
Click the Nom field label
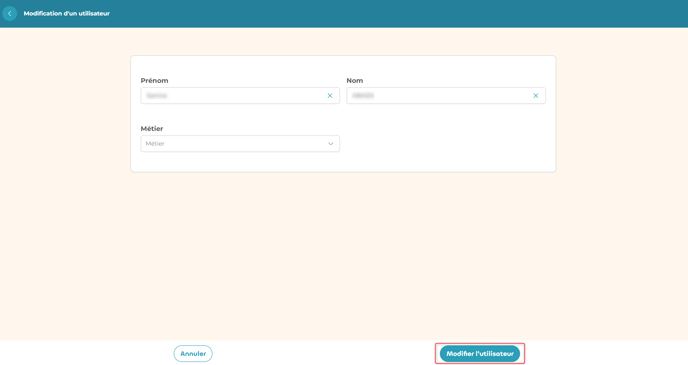[355, 81]
